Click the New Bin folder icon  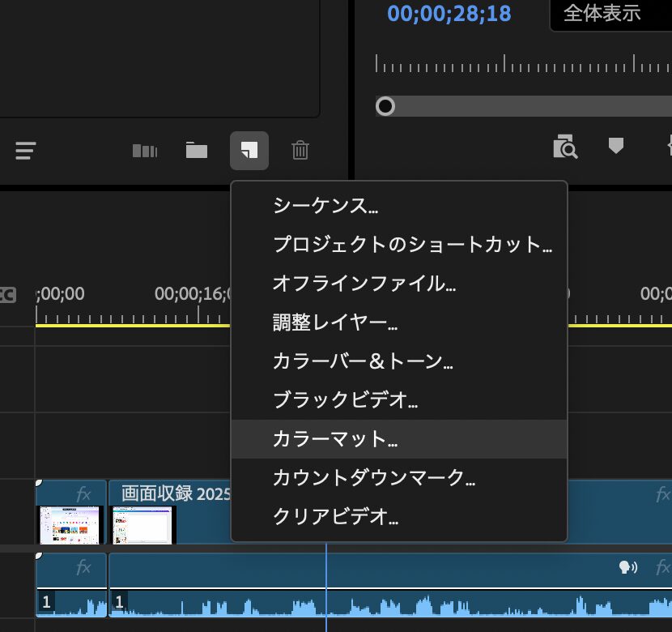197,150
